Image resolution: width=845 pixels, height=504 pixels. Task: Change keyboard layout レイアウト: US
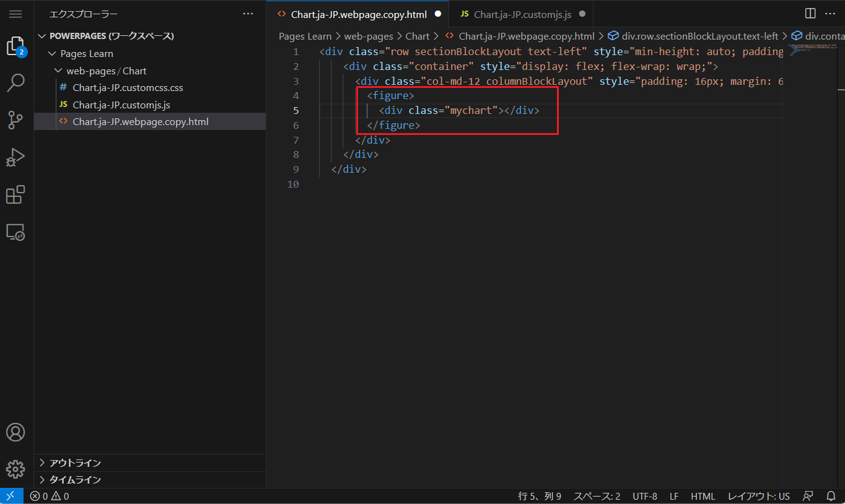point(758,496)
